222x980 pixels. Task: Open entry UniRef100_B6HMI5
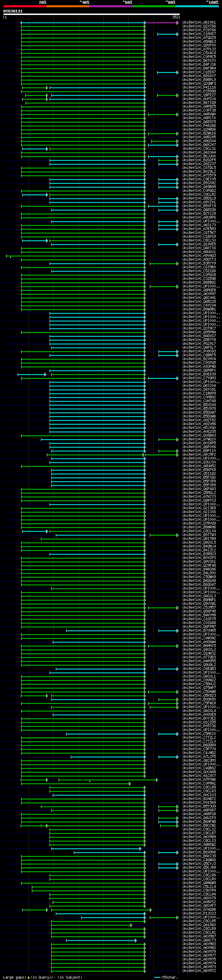(x=199, y=646)
